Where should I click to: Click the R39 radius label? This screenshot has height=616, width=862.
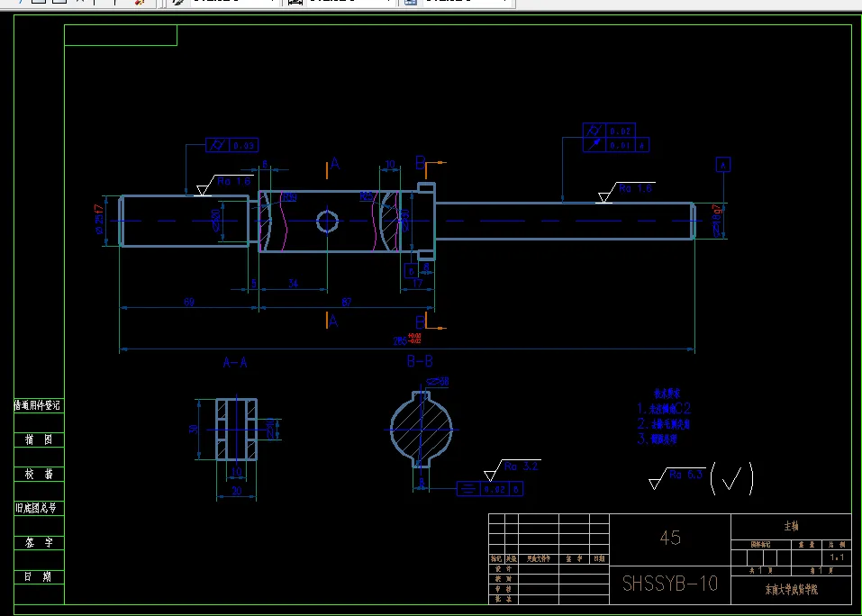click(290, 197)
